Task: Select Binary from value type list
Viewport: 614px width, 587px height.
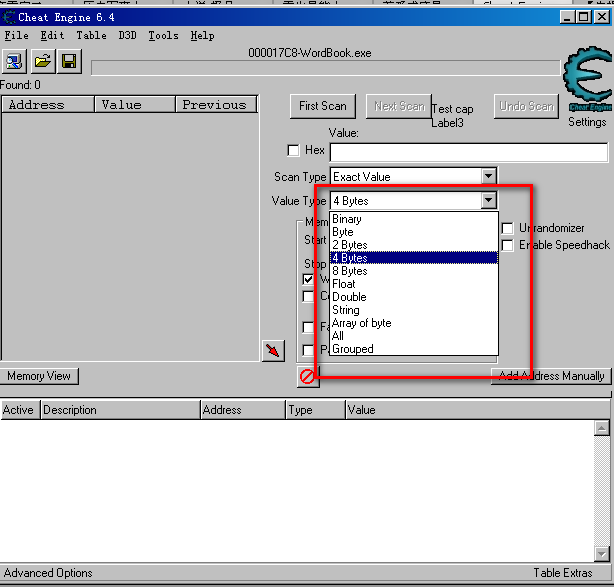Action: pos(414,219)
